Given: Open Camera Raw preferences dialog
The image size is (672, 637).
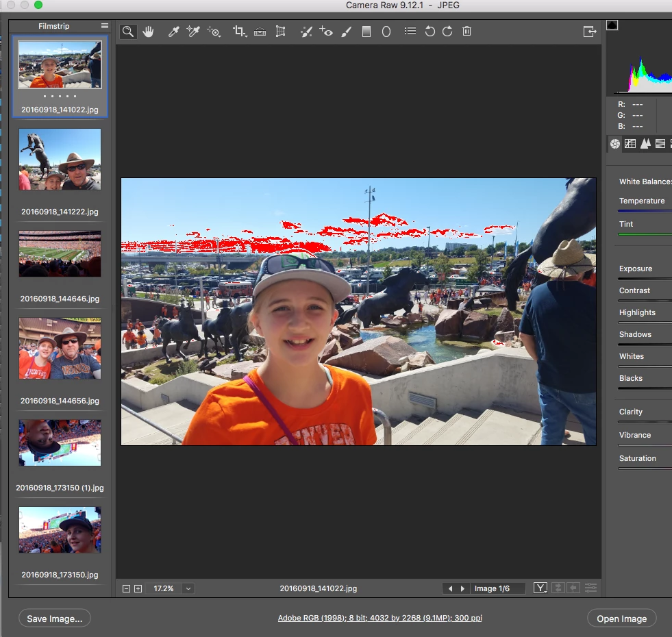Looking at the screenshot, I should (x=410, y=31).
